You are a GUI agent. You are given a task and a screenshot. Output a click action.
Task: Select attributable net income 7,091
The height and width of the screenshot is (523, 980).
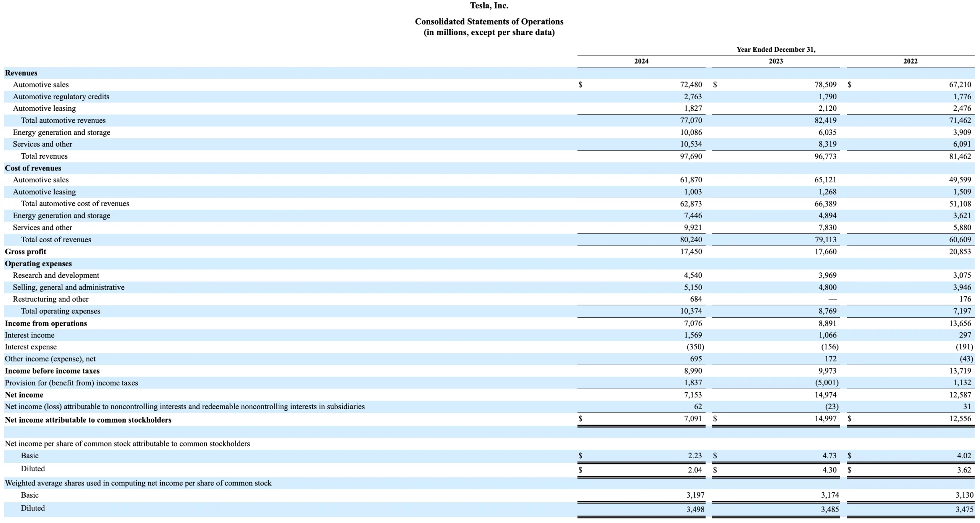(x=693, y=418)
